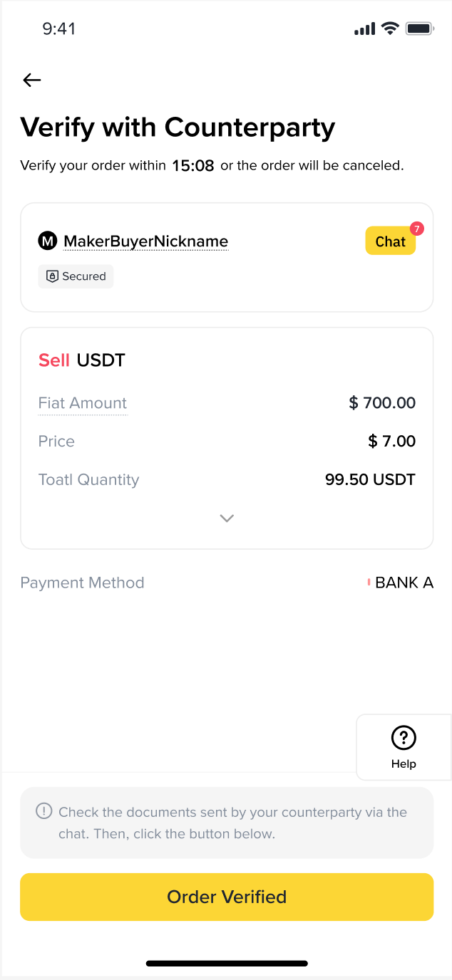Tap the battery status icon
Viewport: 452px width, 980px height.
[x=419, y=28]
